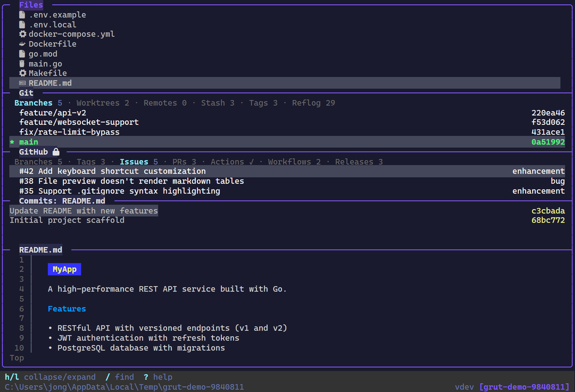
Task: Select README.md in the Files list
Action: (x=285, y=83)
